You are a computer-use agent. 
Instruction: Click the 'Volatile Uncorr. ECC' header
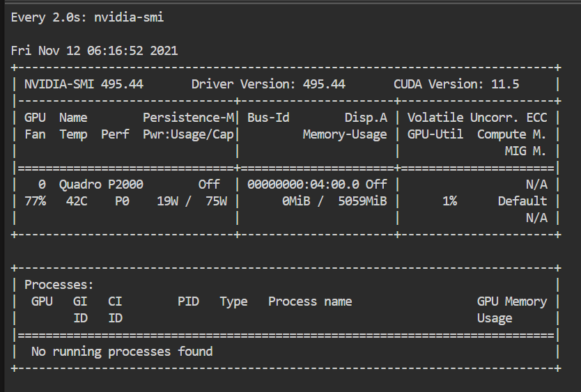tap(477, 118)
